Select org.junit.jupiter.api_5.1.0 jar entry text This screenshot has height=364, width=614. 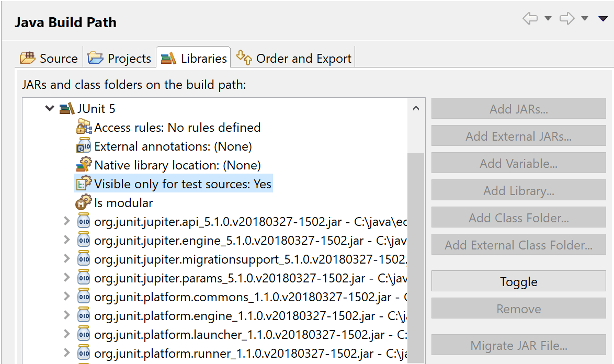click(x=251, y=222)
